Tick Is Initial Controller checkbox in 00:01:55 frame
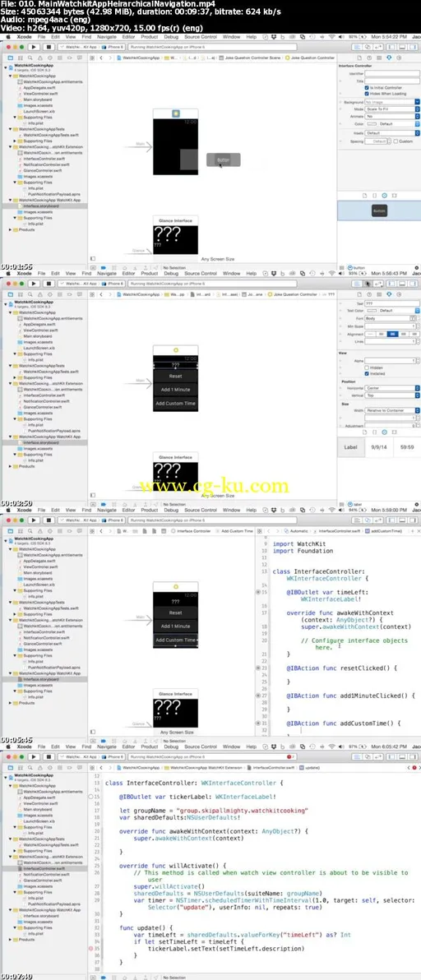 tap(367, 87)
